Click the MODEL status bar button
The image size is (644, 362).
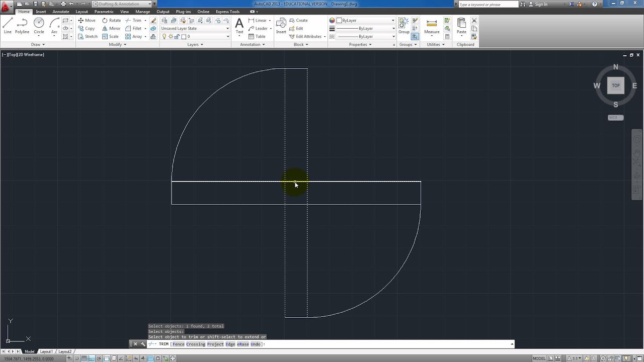click(x=539, y=358)
